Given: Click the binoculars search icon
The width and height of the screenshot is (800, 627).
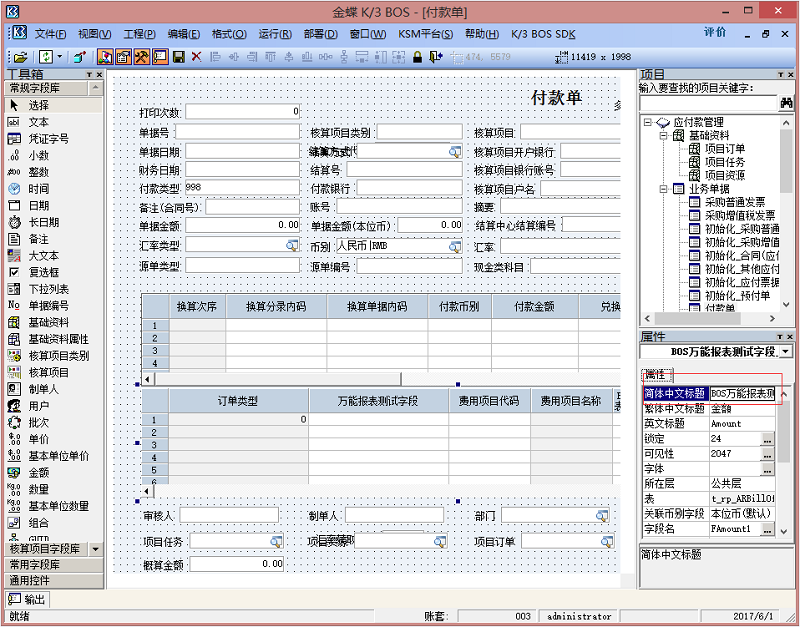Looking at the screenshot, I should pyautogui.click(x=786, y=103).
